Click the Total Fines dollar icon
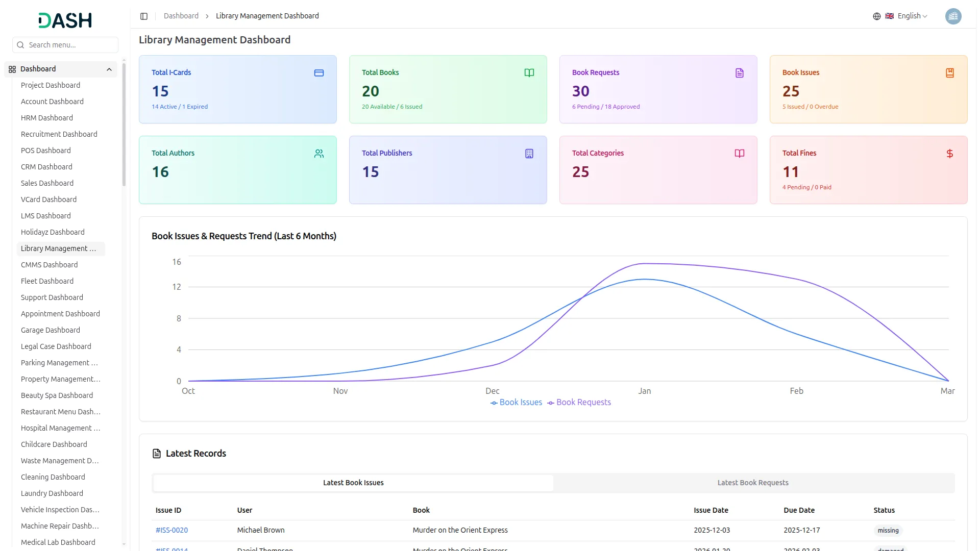The image size is (980, 551). tap(950, 154)
